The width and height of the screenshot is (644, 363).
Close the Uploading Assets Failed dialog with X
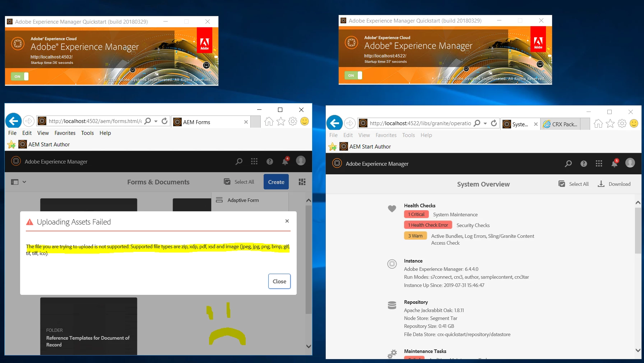(287, 221)
